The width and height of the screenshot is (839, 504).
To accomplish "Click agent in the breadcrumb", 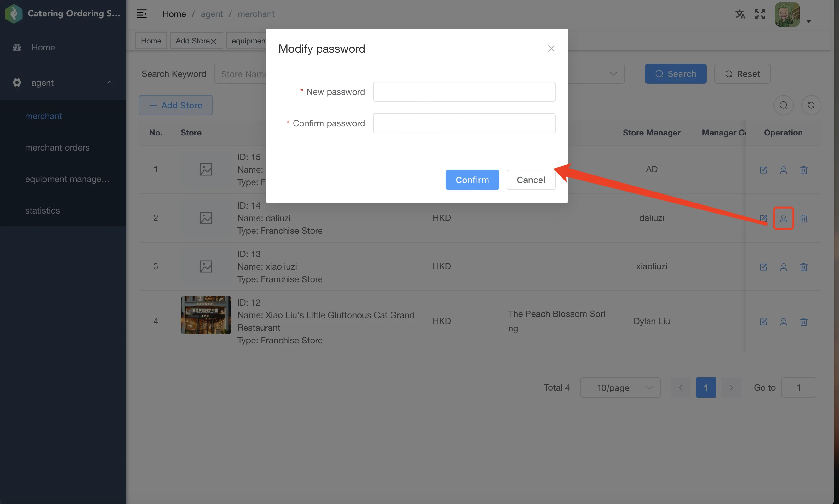I will pos(212,14).
